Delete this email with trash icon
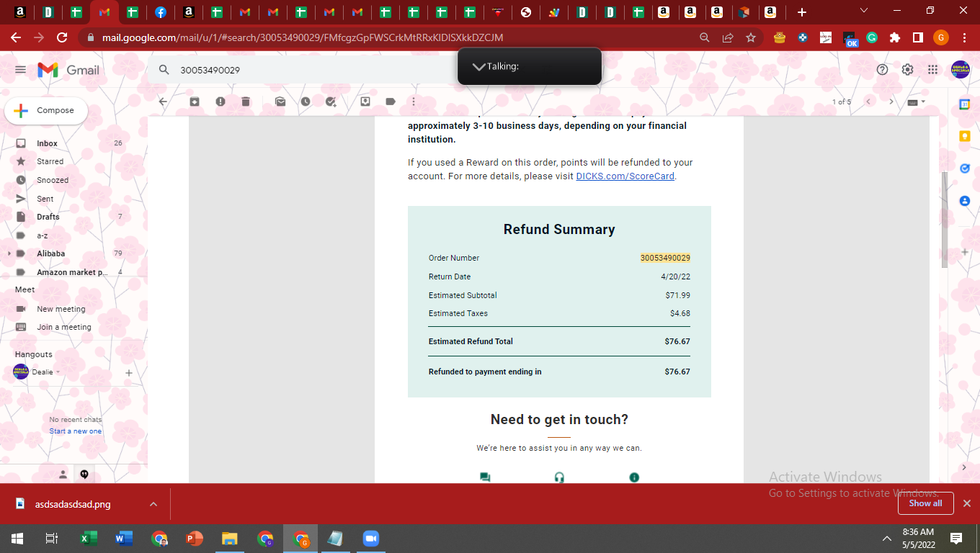Viewport: 980px width, 553px height. [x=246, y=102]
